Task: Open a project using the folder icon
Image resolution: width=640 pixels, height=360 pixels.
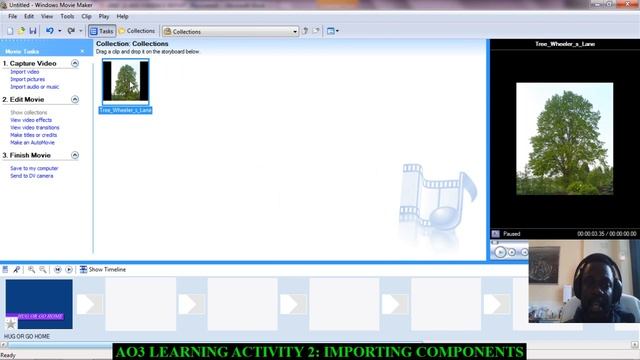Action: pos(21,31)
